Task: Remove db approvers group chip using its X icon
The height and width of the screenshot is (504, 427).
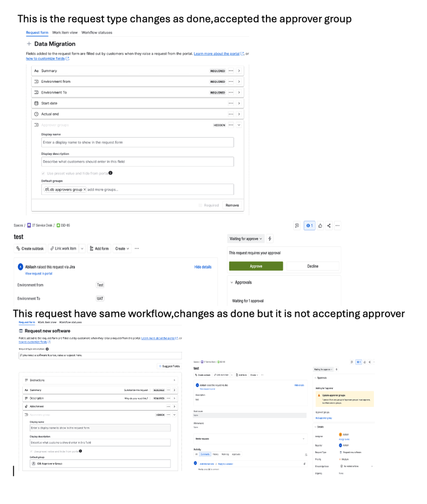Action: tap(85, 191)
